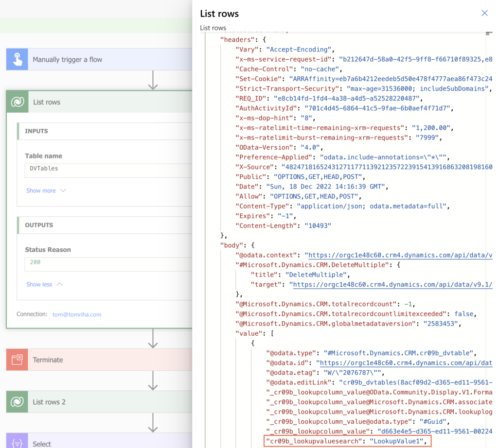
Task: Open the @odata.context URL link
Action: (x=400, y=255)
